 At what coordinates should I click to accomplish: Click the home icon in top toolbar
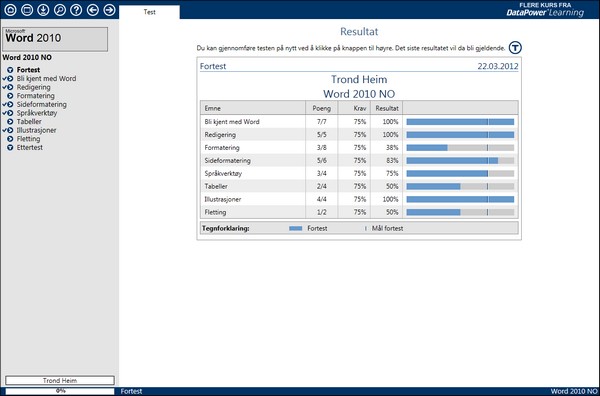point(10,10)
